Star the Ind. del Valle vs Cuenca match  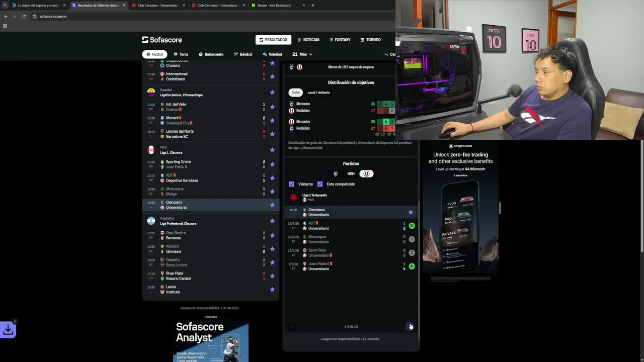[272, 107]
